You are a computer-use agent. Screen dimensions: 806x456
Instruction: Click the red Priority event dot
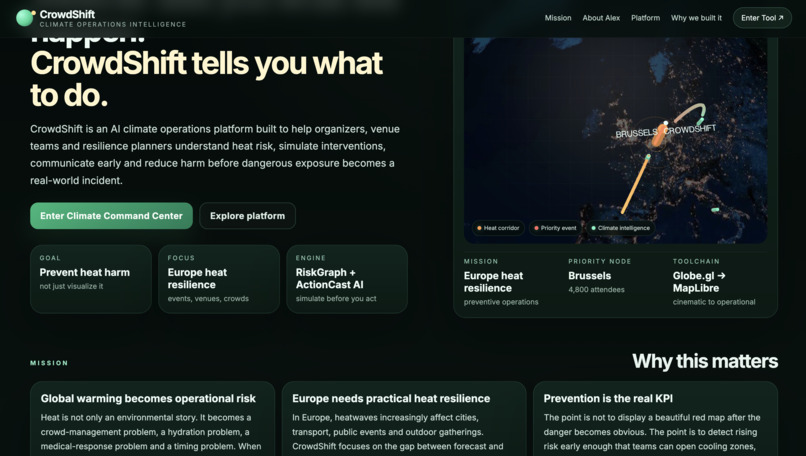pyautogui.click(x=536, y=228)
